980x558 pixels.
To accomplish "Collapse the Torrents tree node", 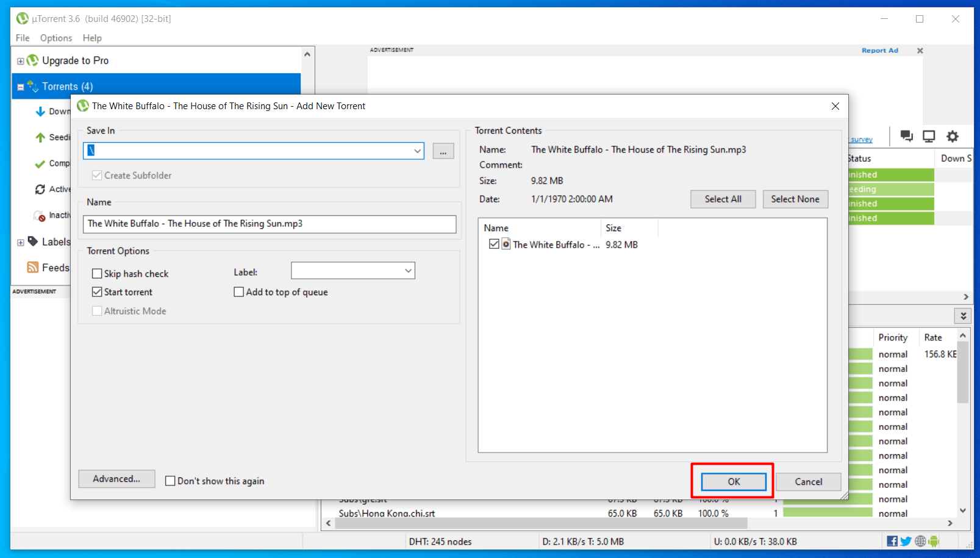I will click(20, 87).
